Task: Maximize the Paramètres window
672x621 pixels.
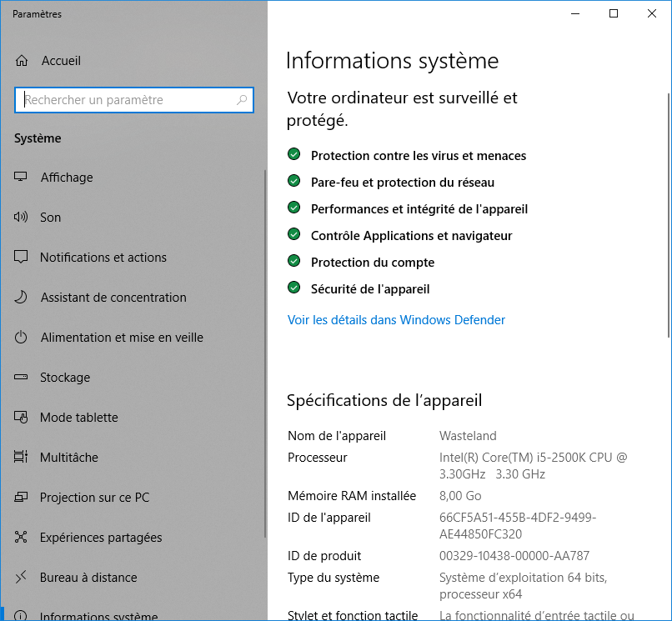Action: click(x=614, y=13)
